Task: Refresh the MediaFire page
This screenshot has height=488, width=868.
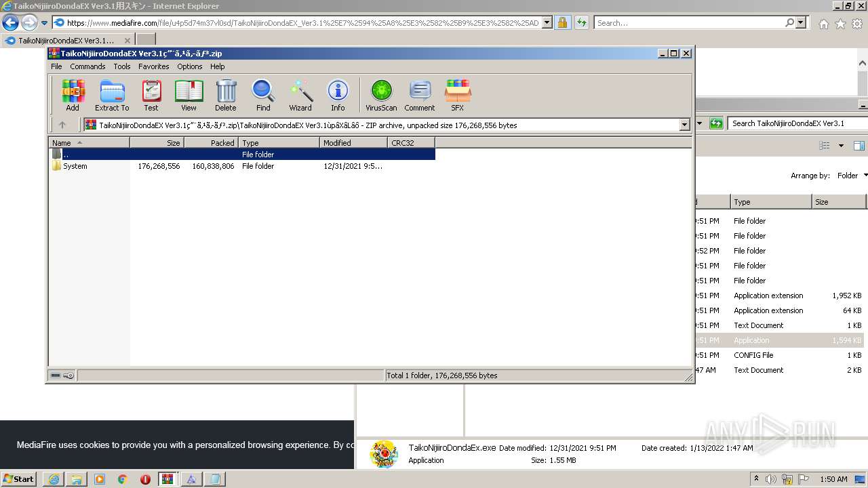Action: point(581,23)
